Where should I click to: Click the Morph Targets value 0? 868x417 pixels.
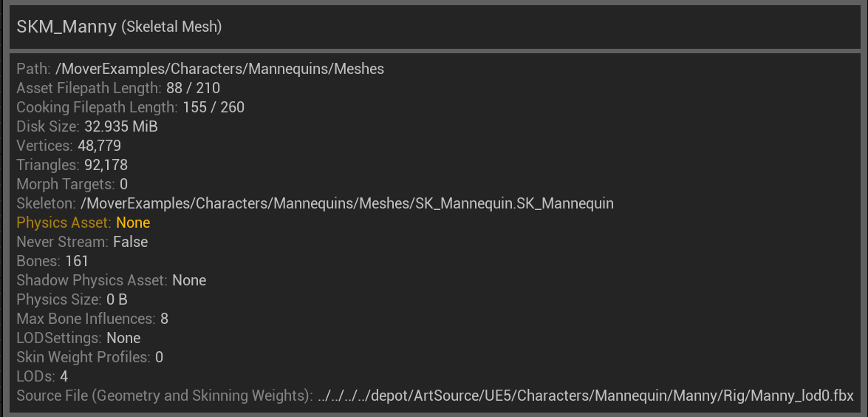pos(123,184)
